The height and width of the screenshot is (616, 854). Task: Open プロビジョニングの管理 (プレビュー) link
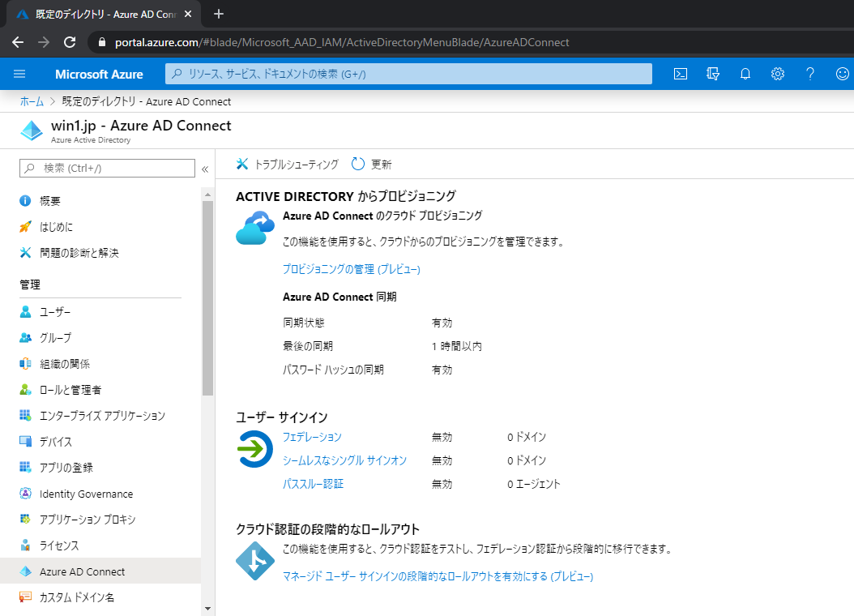[352, 269]
